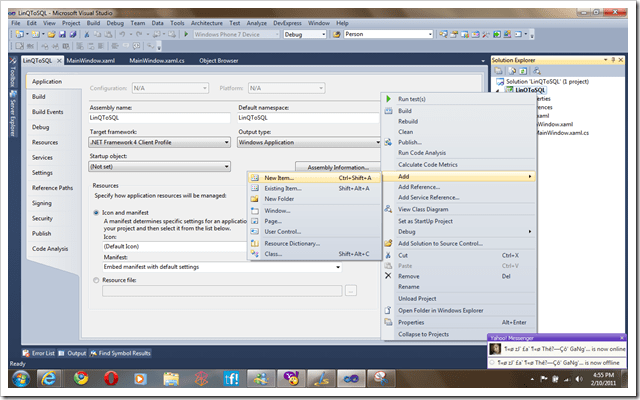Select the Resource file radio button
Viewport: 640px width, 400px height.
coord(96,281)
